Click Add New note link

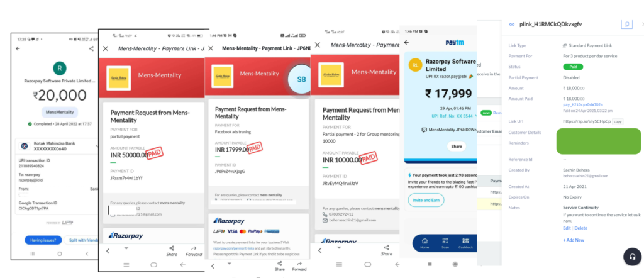tap(574, 240)
